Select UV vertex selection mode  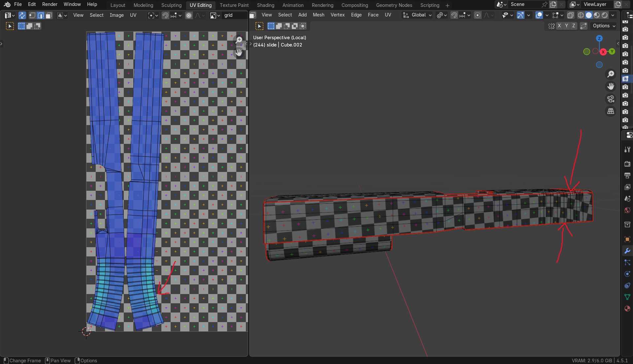tap(32, 15)
